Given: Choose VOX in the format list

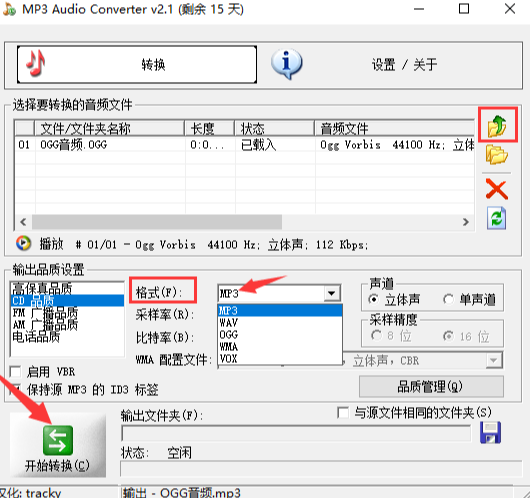Looking at the screenshot, I should 280,359.
